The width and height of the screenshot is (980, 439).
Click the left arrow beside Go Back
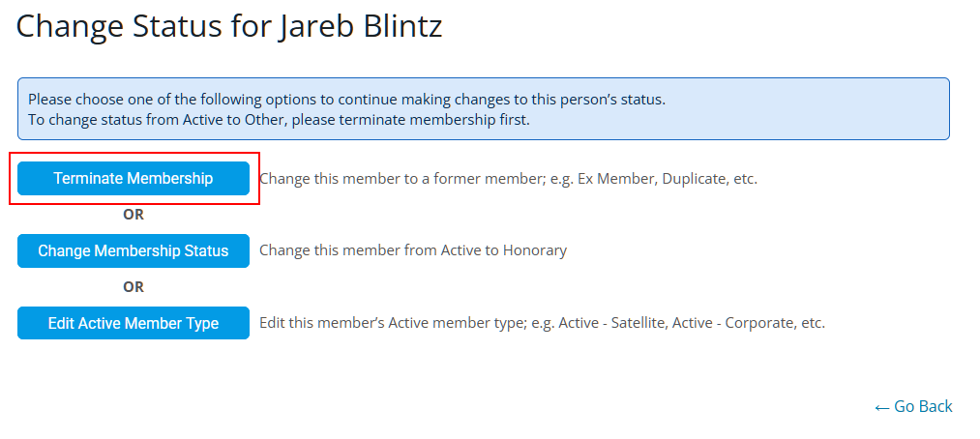click(x=881, y=407)
